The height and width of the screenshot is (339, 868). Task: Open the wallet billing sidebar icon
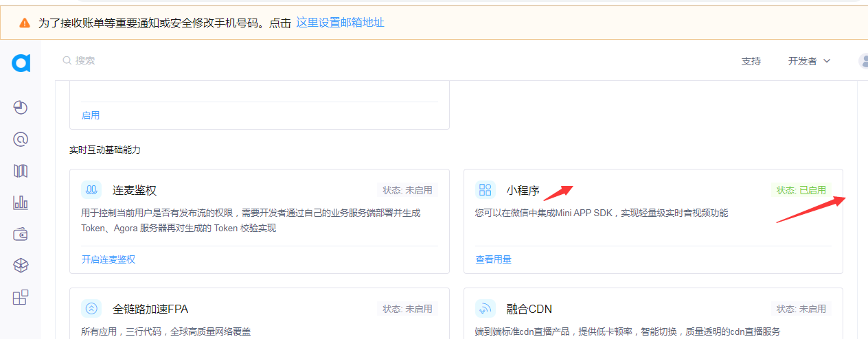tap(21, 234)
